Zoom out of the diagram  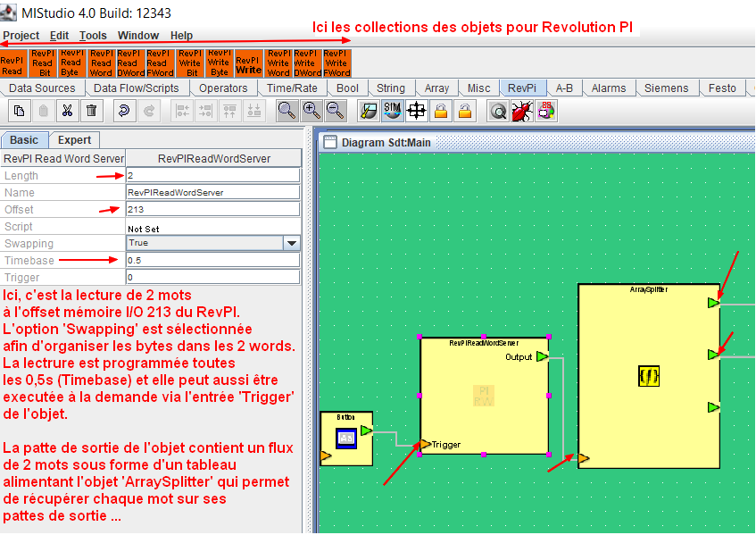tap(335, 112)
